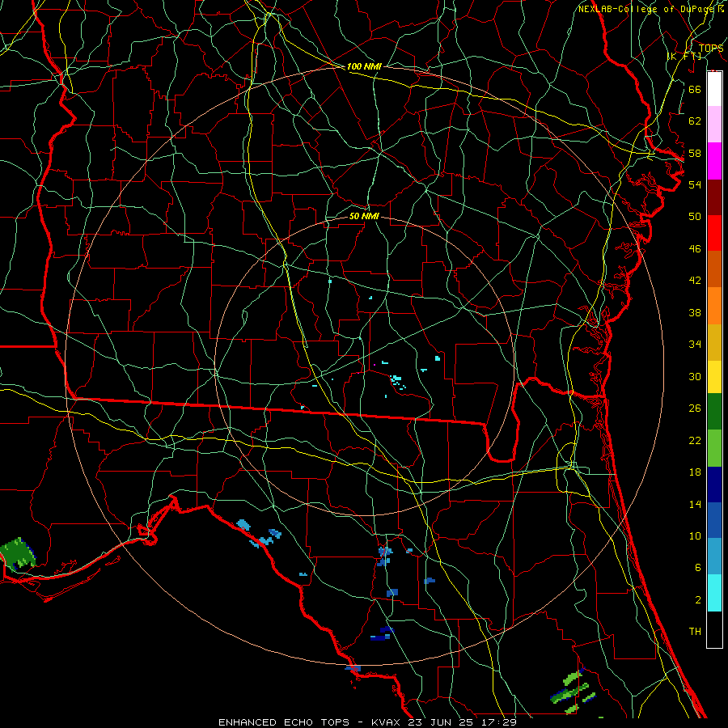Click the "TH" threshold label
Screen dimensions: 728x728
pos(695,632)
